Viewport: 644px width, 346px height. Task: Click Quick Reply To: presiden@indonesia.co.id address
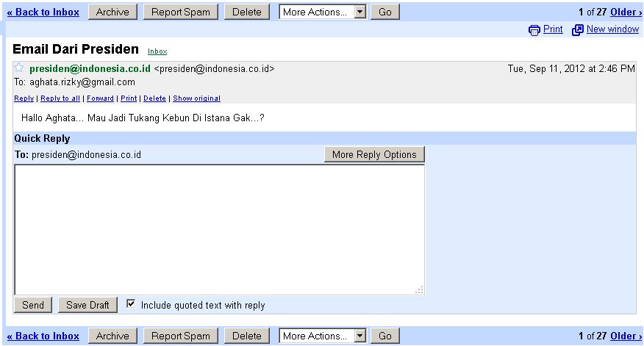[x=86, y=155]
